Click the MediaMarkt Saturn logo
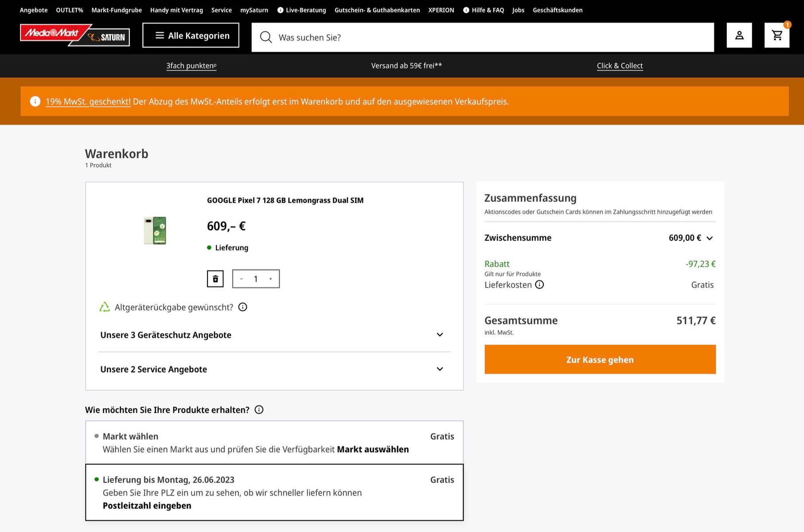This screenshot has width=804, height=532. [x=75, y=35]
